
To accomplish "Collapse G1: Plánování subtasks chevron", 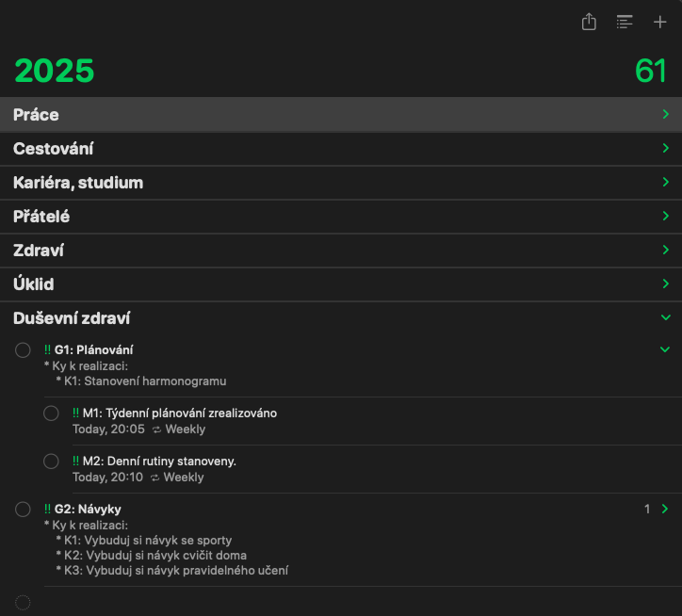I will click(x=665, y=349).
